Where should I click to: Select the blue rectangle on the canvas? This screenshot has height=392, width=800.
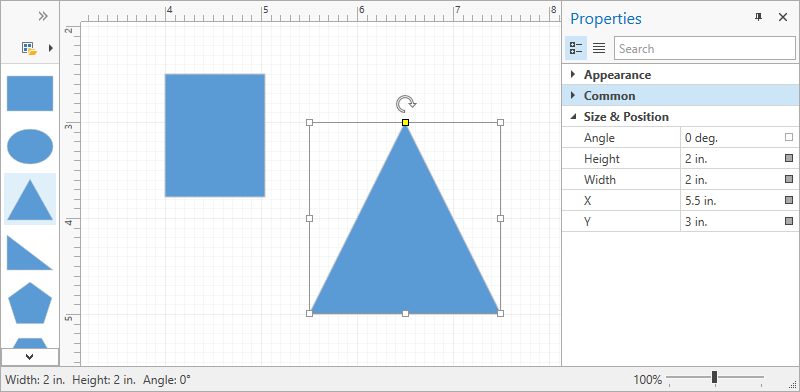(x=215, y=135)
